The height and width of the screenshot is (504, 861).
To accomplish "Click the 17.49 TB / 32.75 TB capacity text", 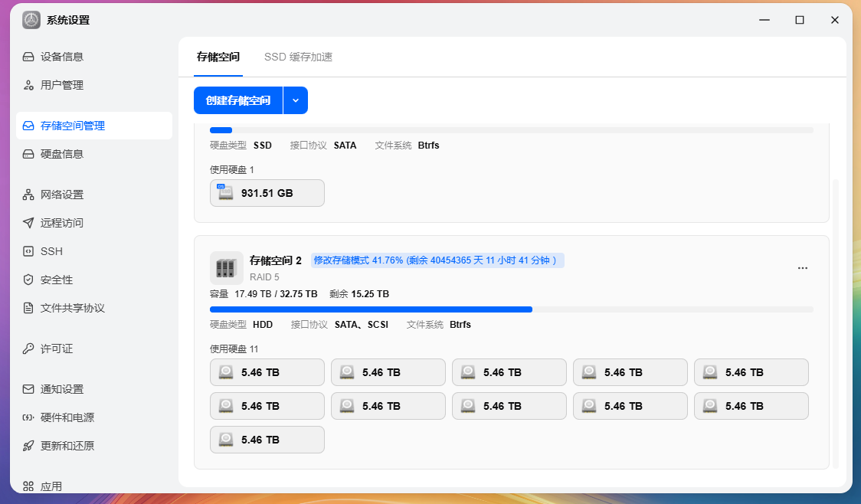I will click(x=276, y=294).
